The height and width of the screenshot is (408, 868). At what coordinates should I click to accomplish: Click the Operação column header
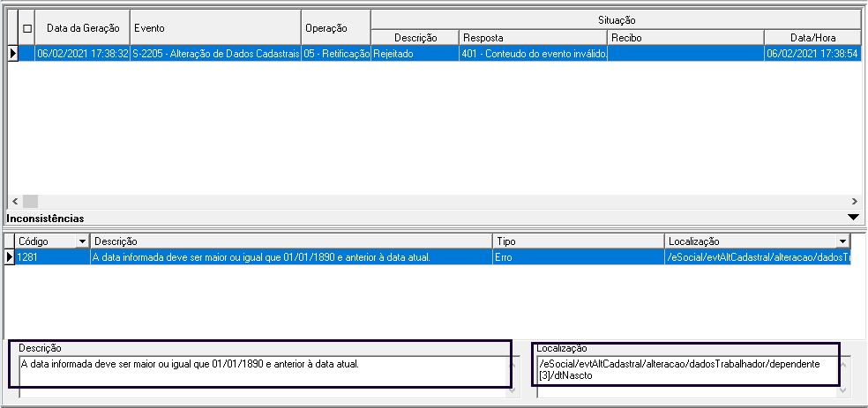[x=335, y=28]
